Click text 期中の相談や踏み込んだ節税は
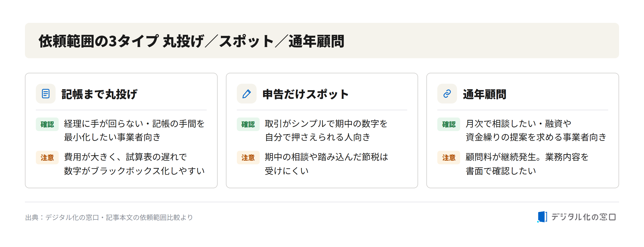The image size is (644, 247). 326,157
